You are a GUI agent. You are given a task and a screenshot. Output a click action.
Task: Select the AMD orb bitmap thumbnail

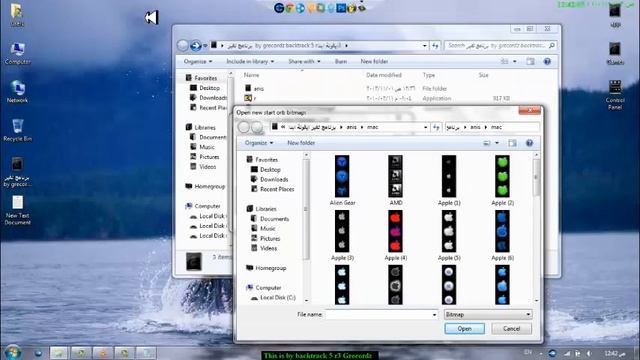coord(395,176)
